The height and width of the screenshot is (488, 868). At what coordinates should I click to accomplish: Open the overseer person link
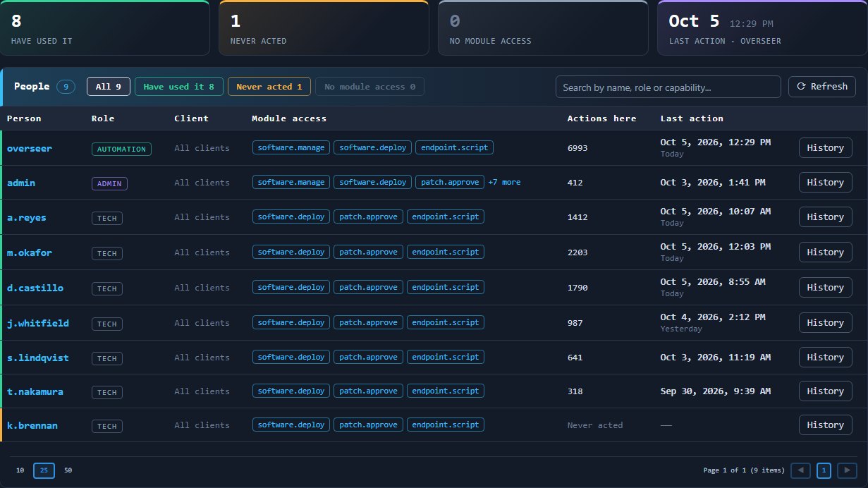[x=30, y=148]
